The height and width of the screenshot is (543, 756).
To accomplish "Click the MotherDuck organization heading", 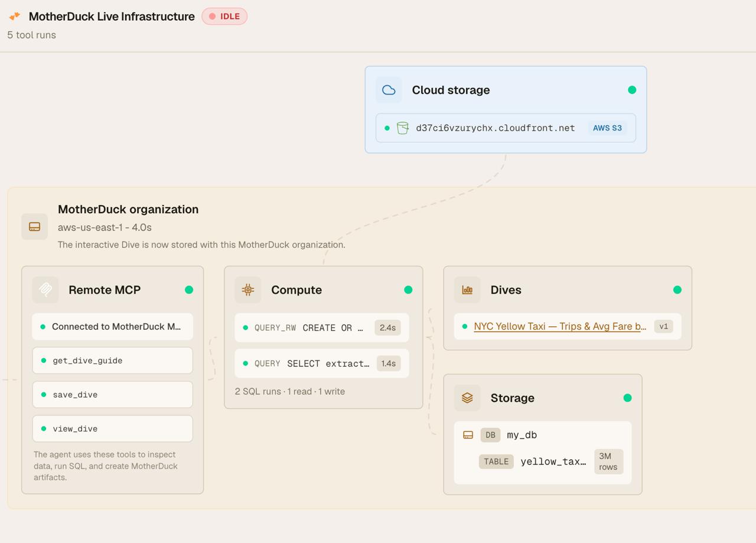I will tap(128, 209).
